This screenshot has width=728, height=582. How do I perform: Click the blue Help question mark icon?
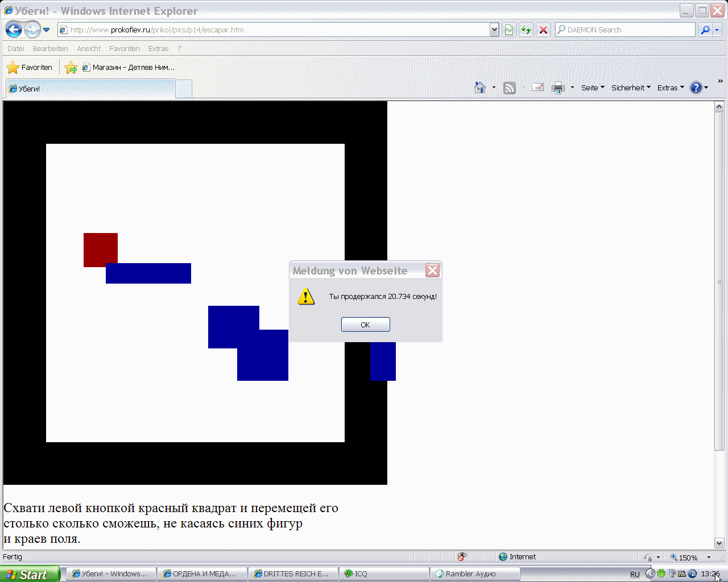point(696,88)
